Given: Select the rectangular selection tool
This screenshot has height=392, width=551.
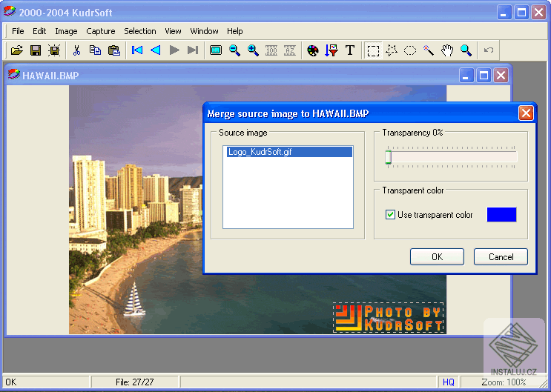Looking at the screenshot, I should click(x=373, y=50).
